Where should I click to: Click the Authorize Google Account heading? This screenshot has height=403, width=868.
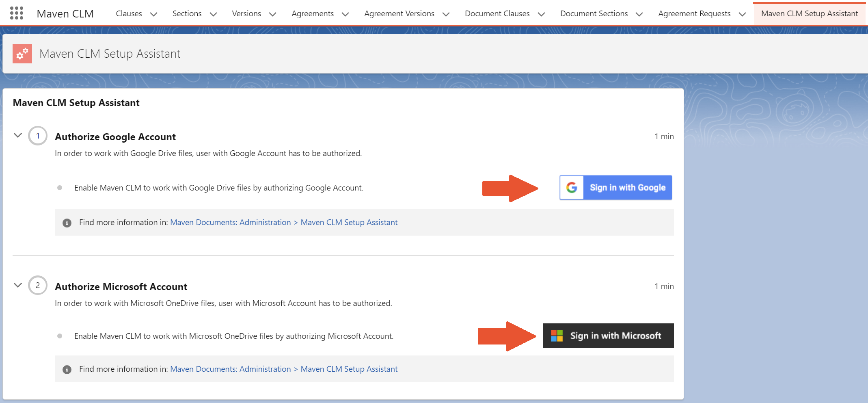[x=115, y=136]
